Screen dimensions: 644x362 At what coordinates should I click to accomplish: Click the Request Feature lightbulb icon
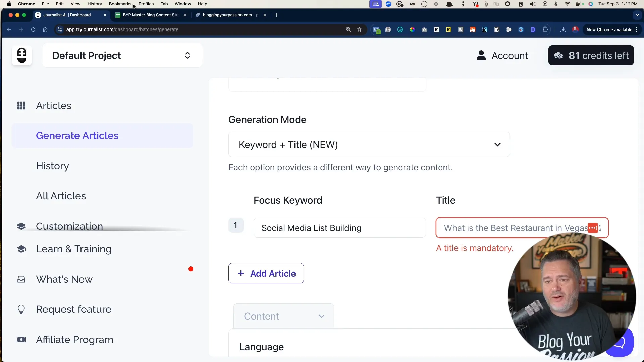click(21, 309)
